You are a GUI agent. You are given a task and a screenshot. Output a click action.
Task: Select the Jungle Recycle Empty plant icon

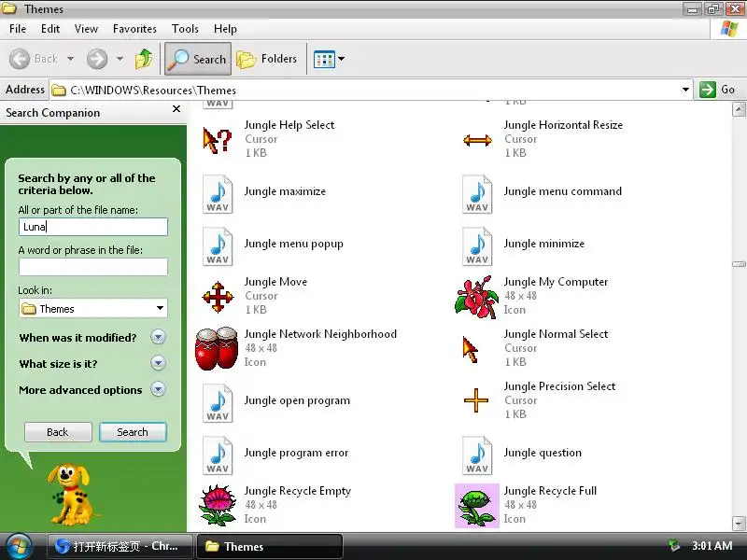[x=218, y=505]
